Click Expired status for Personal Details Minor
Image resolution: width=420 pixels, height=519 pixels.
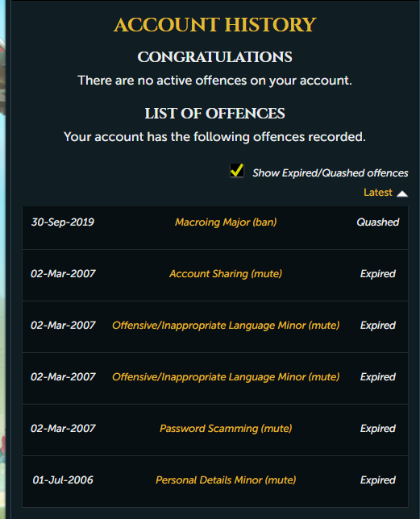377,480
